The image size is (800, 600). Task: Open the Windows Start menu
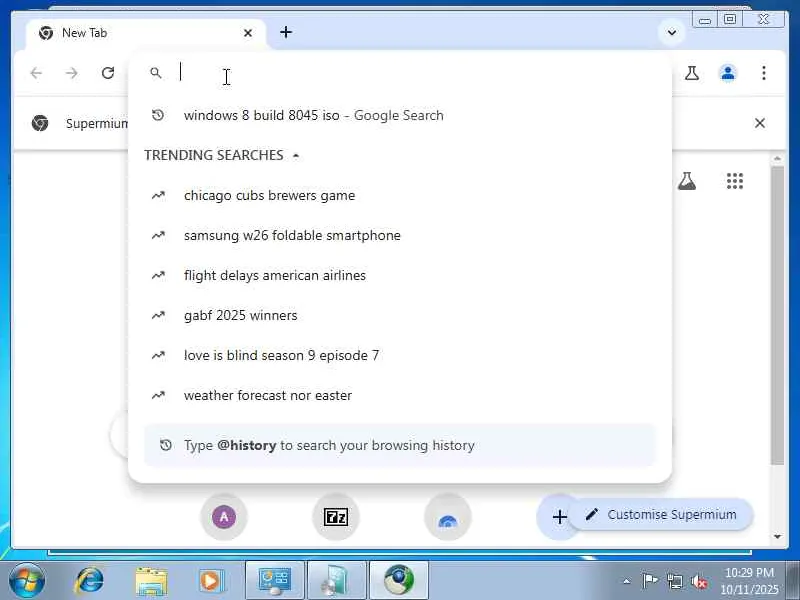pyautogui.click(x=26, y=580)
